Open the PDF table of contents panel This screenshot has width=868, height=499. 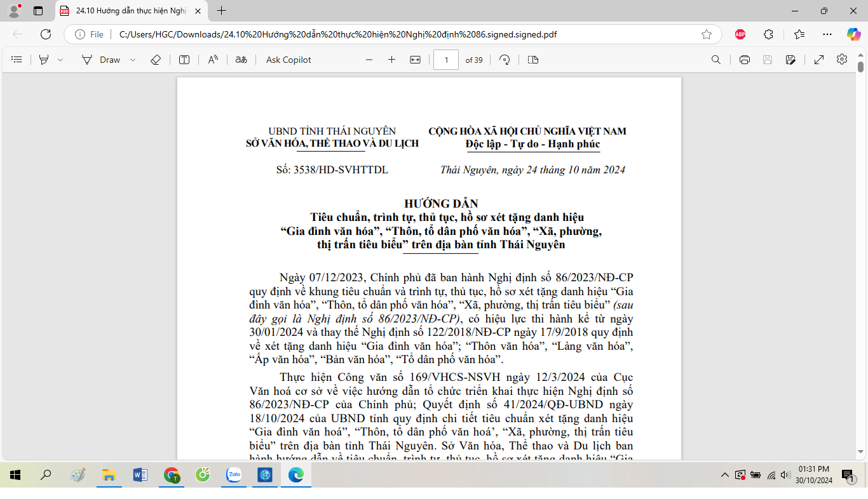[x=17, y=60]
